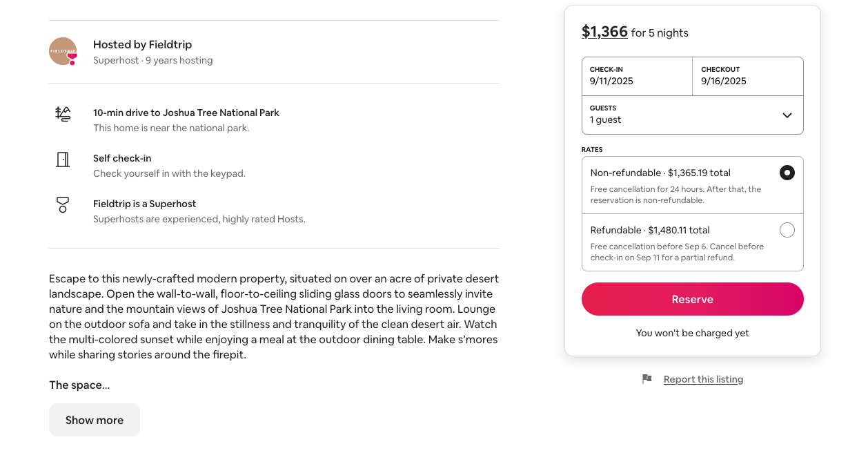Viewport: 868px width, 453px height.
Task: Click the flag icon beside Report listing
Action: (x=647, y=379)
